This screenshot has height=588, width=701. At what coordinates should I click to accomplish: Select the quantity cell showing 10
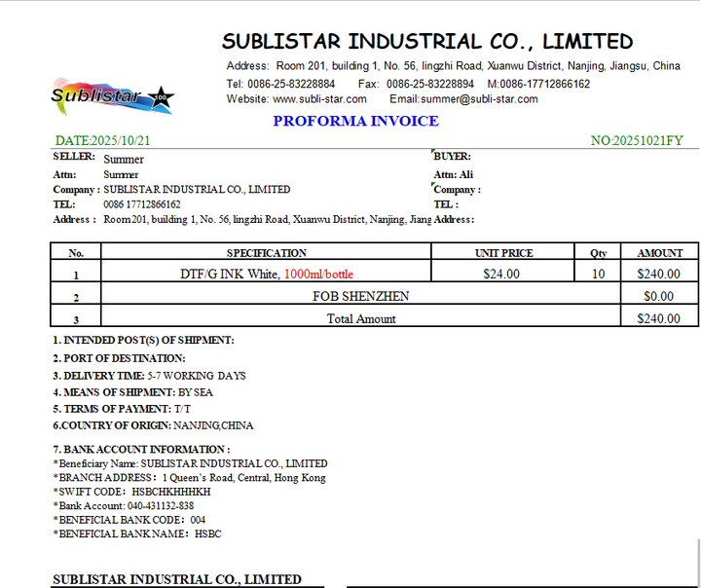(x=598, y=275)
